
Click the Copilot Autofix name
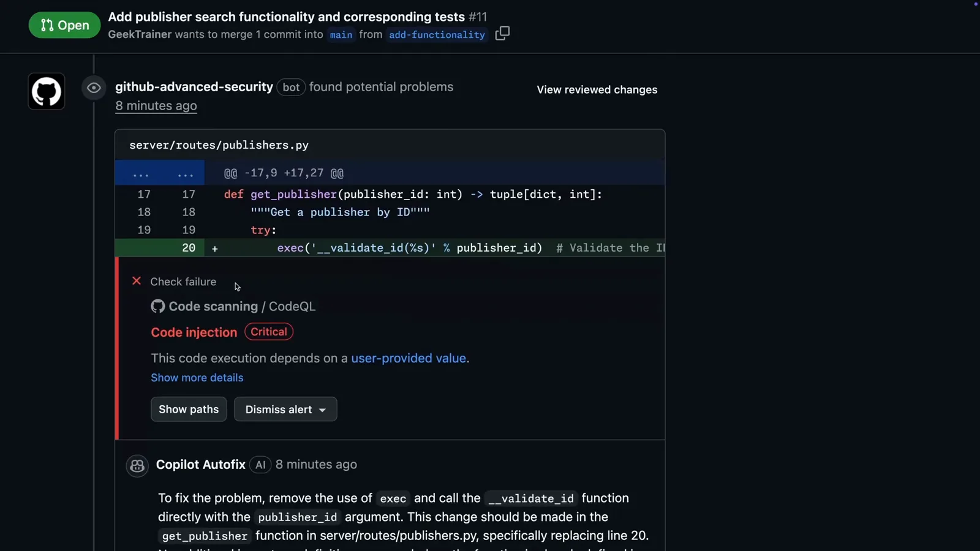pyautogui.click(x=201, y=465)
